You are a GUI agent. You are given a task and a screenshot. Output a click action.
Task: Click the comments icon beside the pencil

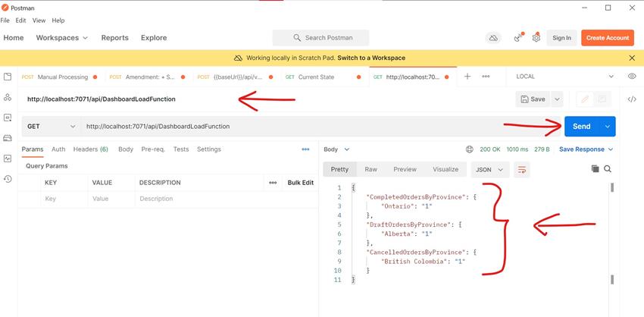(602, 99)
